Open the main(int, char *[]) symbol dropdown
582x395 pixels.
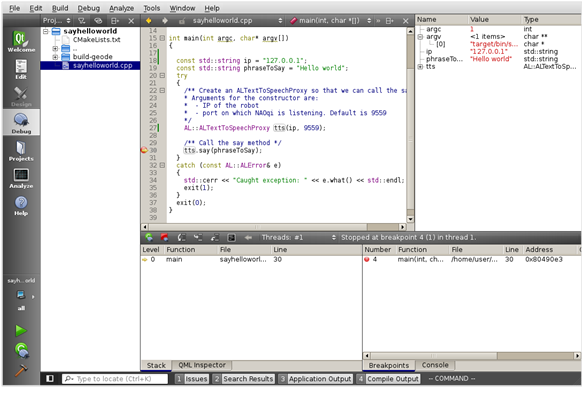(x=330, y=21)
